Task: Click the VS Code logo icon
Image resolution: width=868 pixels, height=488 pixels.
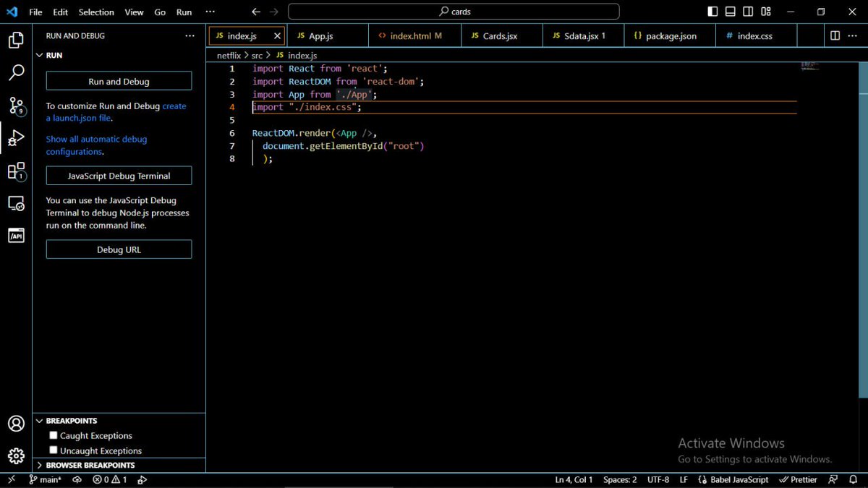Action: (12, 12)
